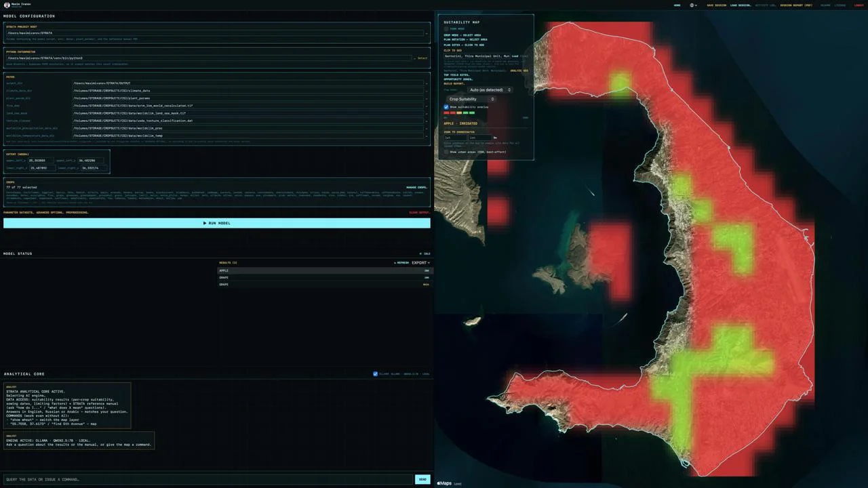This screenshot has width=868, height=488.
Task: Click the red suitability legend swatch
Action: point(446,113)
